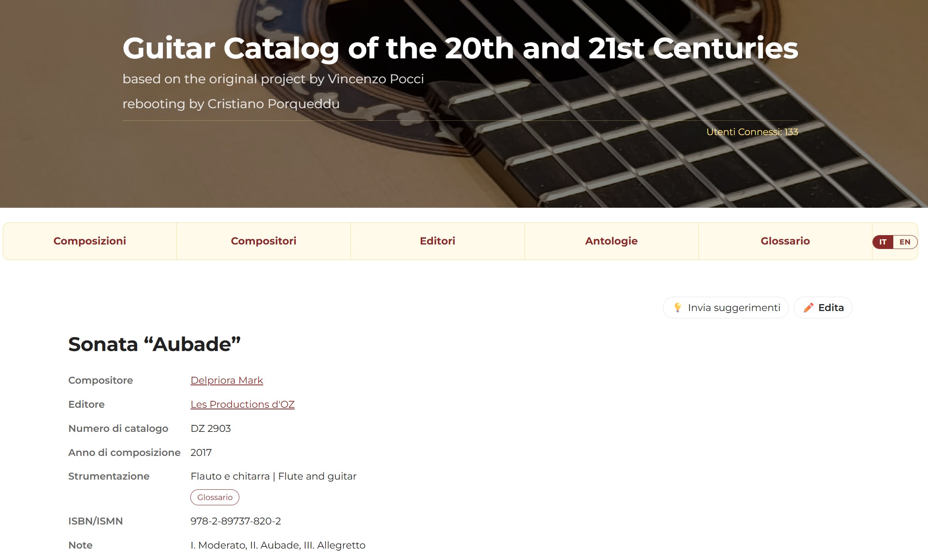Switch language to IT

point(883,242)
